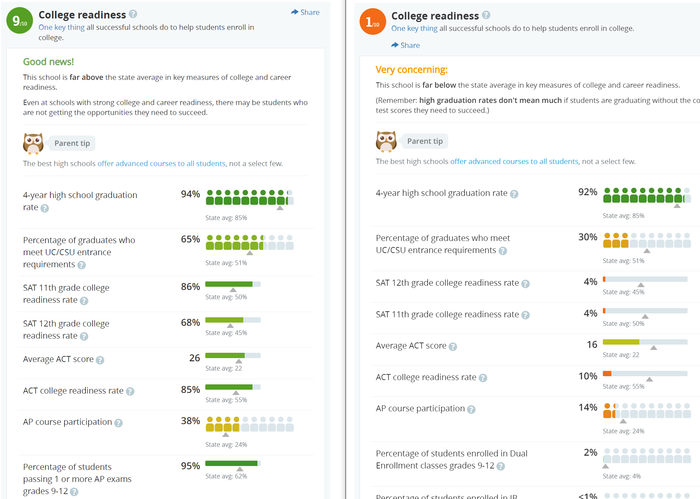700x499 pixels.
Task: Open help for 94% graduation rate row
Action: (45, 208)
